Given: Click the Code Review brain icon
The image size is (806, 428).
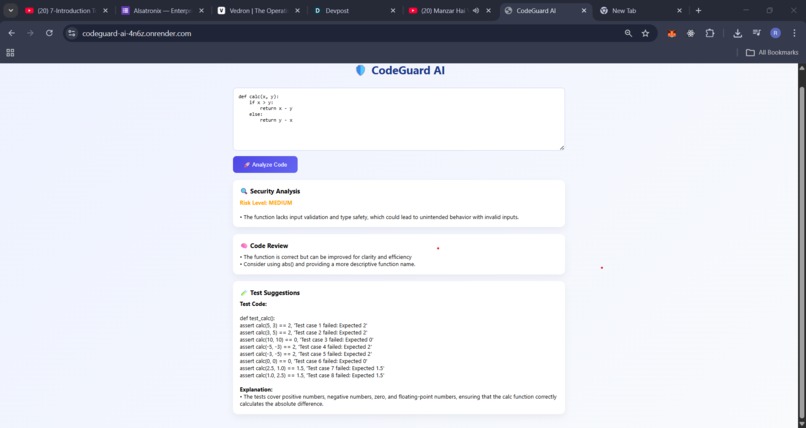Looking at the screenshot, I should pos(244,246).
